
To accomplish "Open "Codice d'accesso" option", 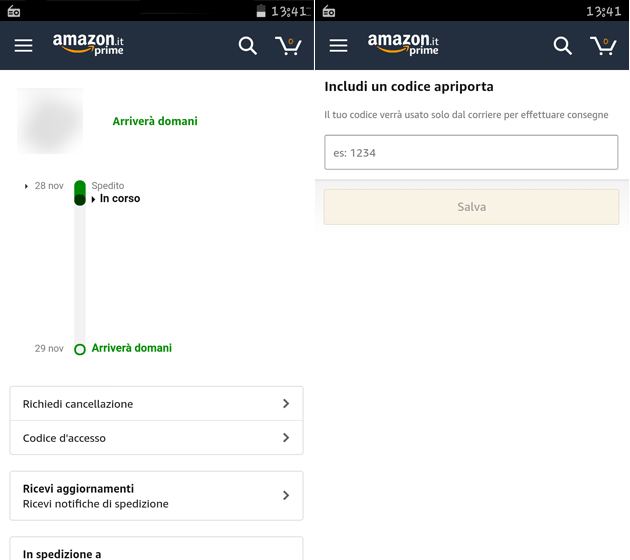I will point(156,438).
